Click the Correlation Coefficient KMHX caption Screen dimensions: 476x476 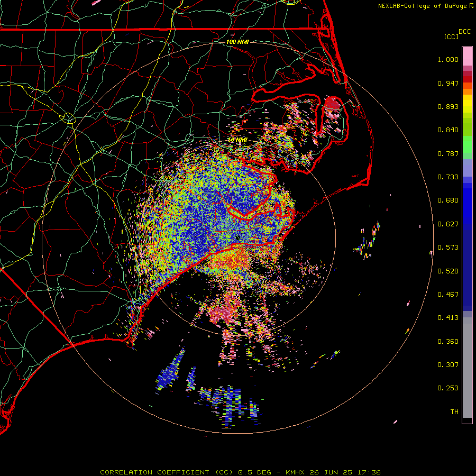(x=240, y=472)
